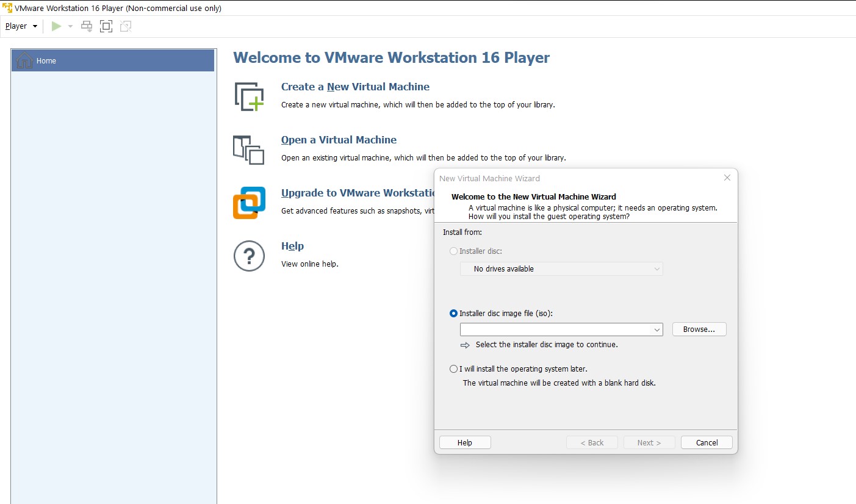Image resolution: width=856 pixels, height=504 pixels.
Task: Click 'View online help.' description text
Action: (309, 264)
